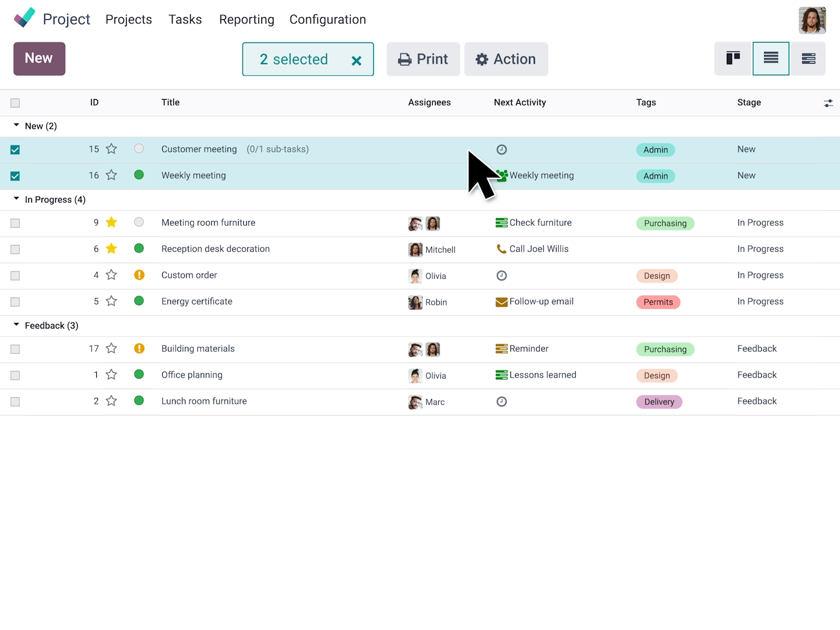Remove star from Meeting room furniture

tap(111, 222)
